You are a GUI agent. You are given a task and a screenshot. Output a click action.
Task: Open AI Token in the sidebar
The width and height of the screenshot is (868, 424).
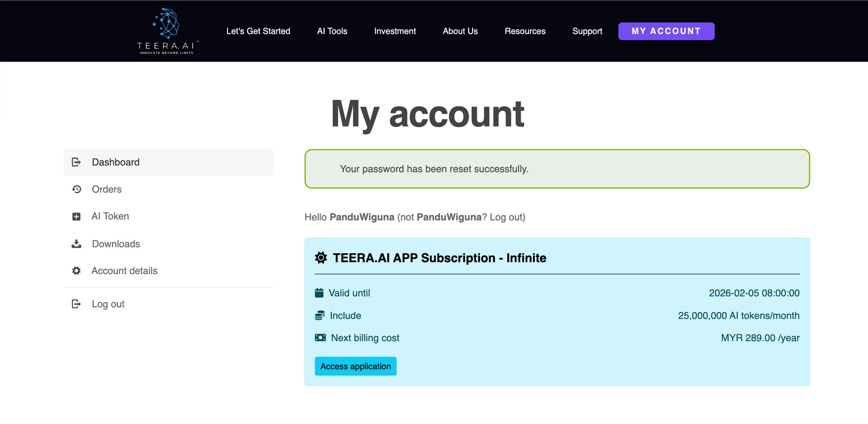pyautogui.click(x=169, y=216)
